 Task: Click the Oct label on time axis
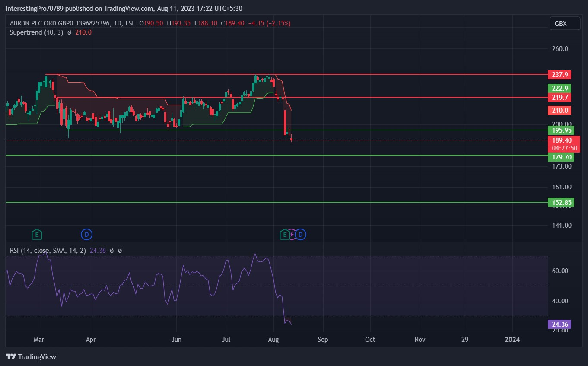(x=370, y=340)
